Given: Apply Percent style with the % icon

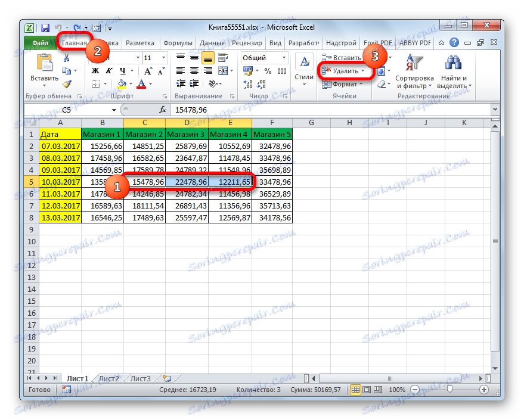Looking at the screenshot, I should (268, 71).
